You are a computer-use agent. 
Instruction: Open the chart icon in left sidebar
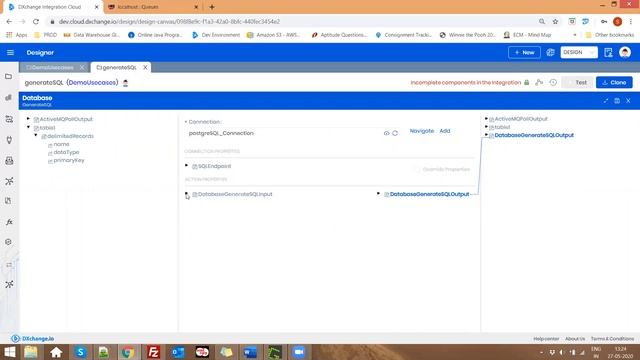point(9,98)
